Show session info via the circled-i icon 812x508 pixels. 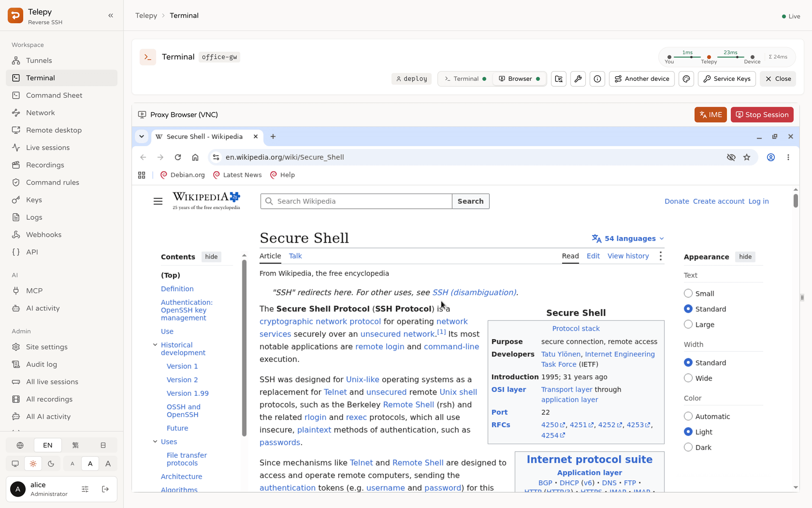tap(597, 79)
